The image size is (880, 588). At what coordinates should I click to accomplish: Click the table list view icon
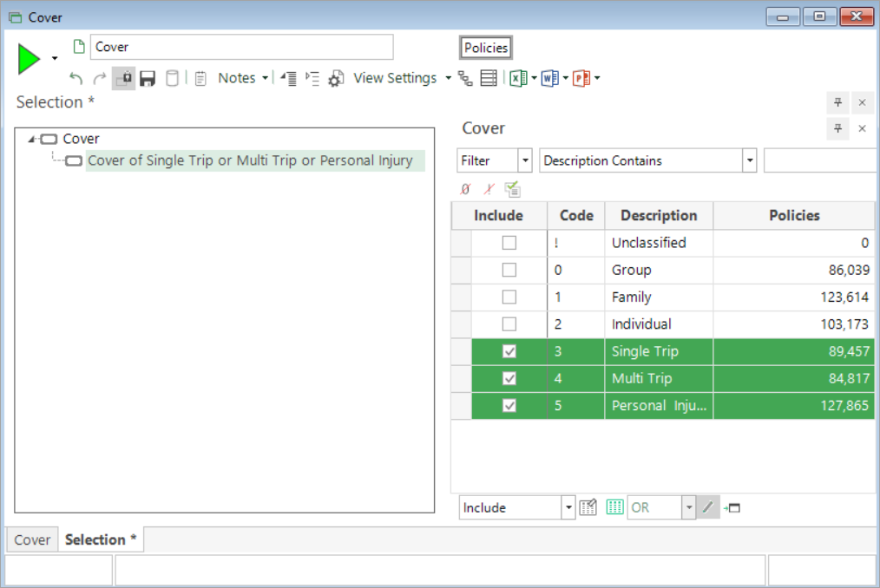pyautogui.click(x=489, y=79)
